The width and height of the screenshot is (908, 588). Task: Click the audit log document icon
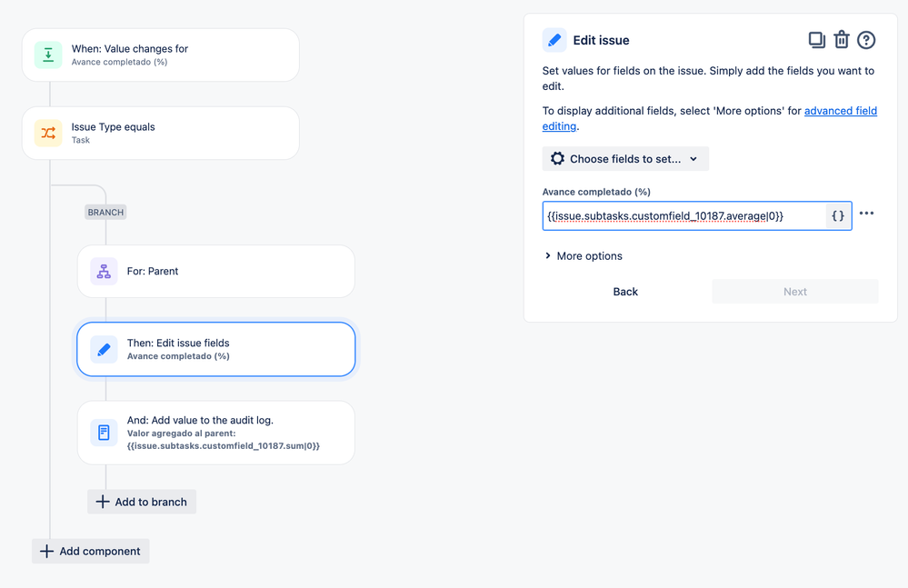point(104,433)
